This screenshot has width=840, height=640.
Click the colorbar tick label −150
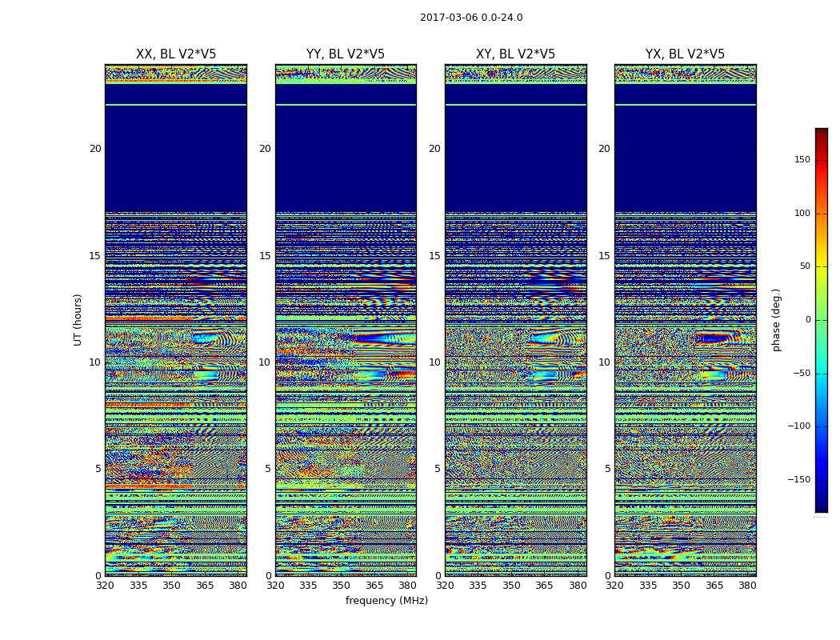point(798,479)
